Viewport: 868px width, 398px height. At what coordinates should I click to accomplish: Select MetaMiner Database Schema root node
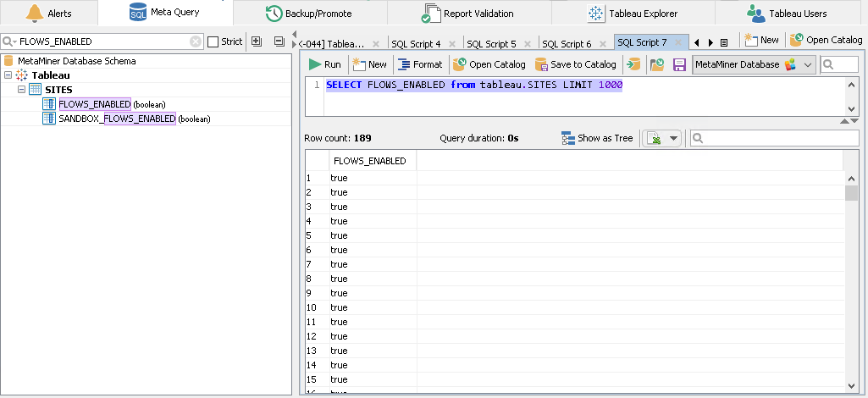click(76, 61)
